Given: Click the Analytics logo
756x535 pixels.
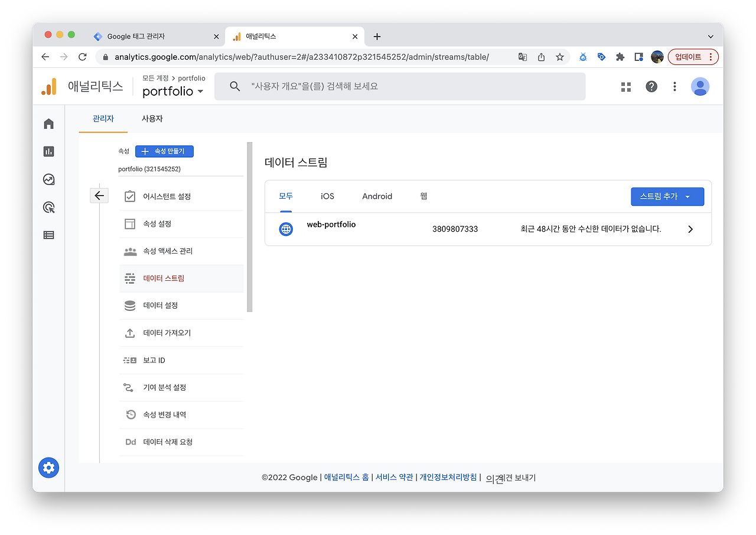Looking at the screenshot, I should [49, 87].
